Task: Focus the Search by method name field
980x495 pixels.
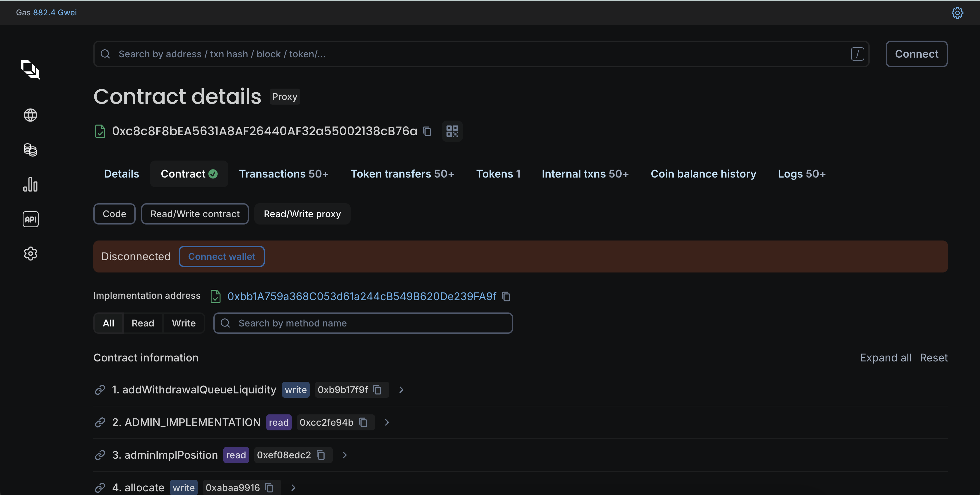Action: point(363,323)
